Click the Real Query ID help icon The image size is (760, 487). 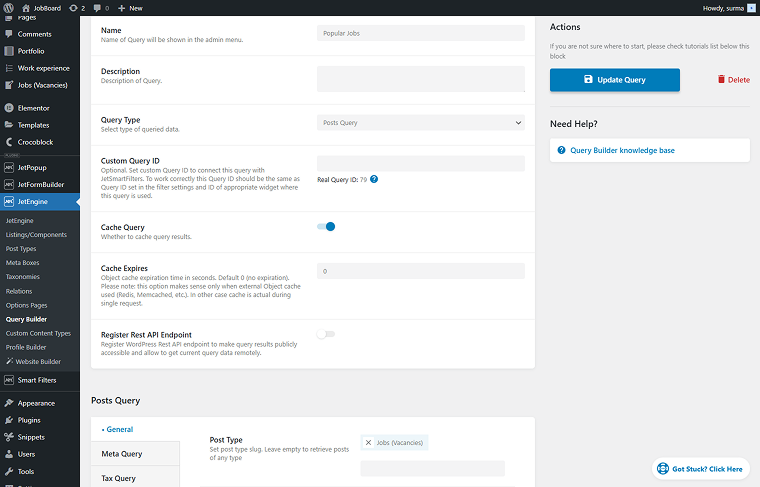pyautogui.click(x=374, y=179)
